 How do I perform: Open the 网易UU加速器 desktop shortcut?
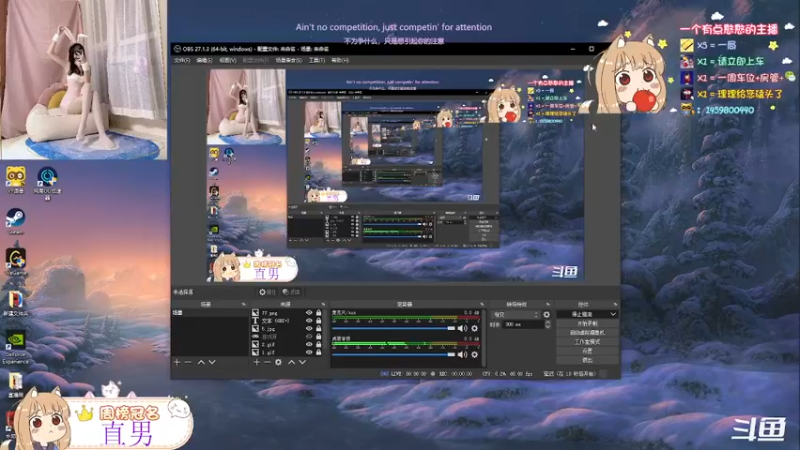47,183
